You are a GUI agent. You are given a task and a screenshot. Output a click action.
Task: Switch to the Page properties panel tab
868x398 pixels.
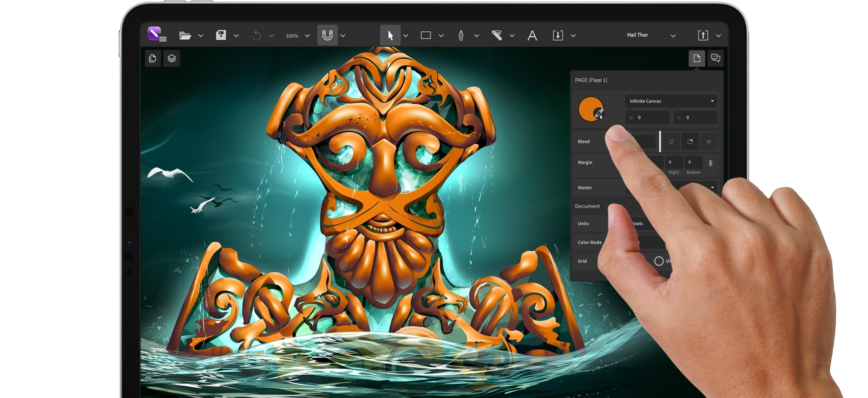696,58
